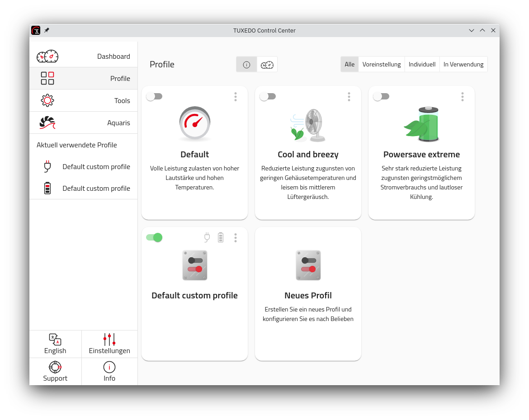
Task: Click the Default custom profile card title
Action: tap(195, 296)
